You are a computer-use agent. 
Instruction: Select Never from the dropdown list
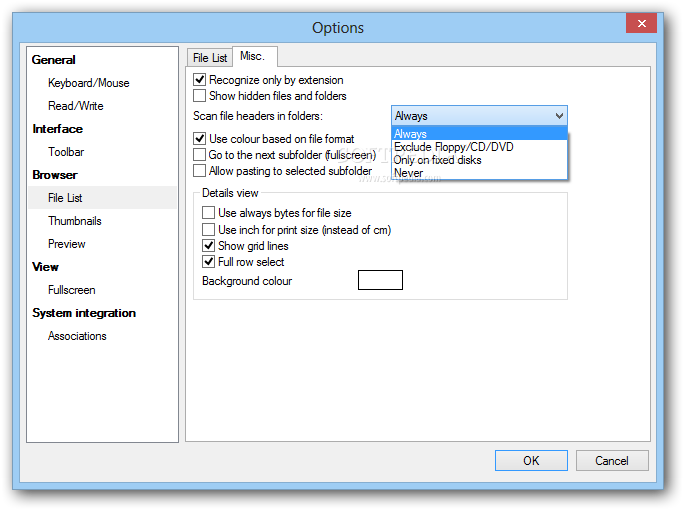coord(479,173)
